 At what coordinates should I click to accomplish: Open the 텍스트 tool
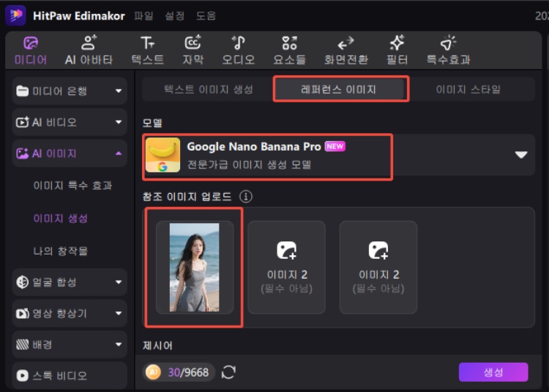(x=147, y=50)
